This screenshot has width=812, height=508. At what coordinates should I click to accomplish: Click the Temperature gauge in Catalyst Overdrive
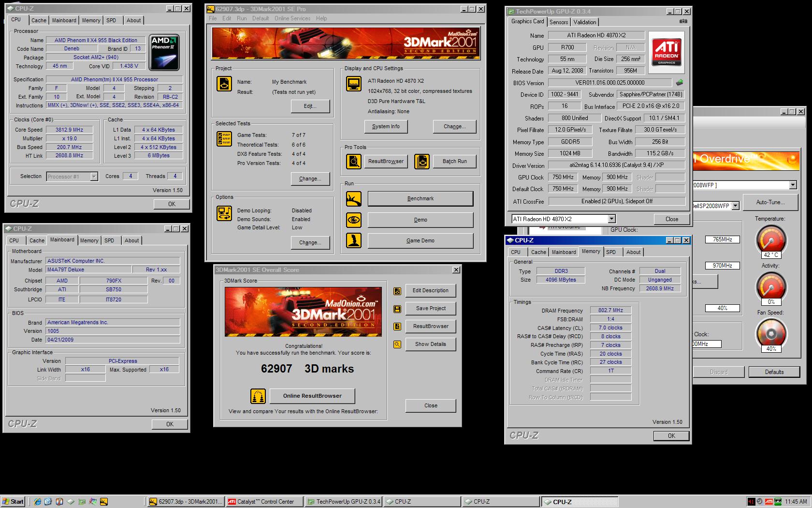click(x=770, y=240)
